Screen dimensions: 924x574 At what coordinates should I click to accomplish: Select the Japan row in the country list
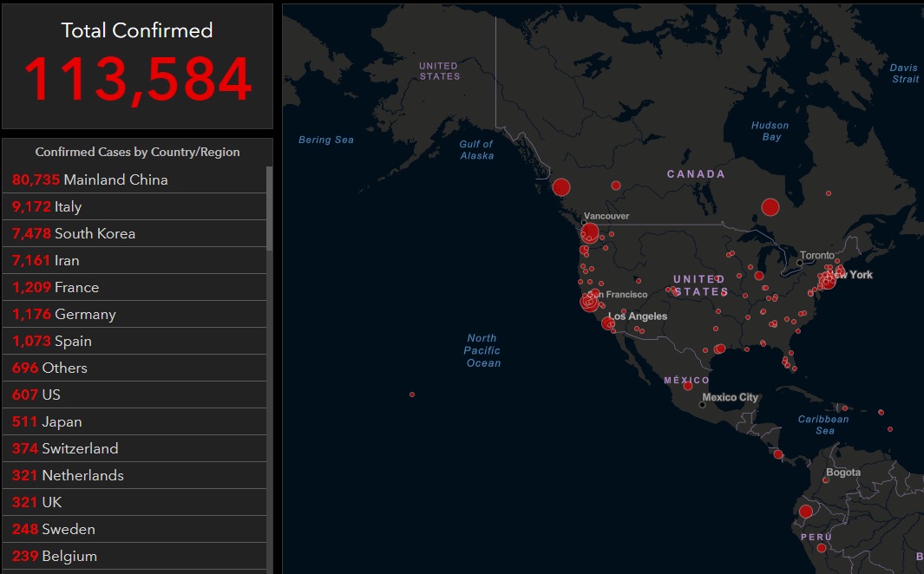pos(134,421)
